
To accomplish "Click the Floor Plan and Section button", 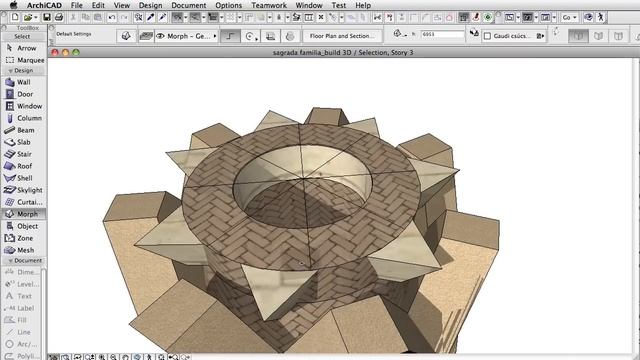I will pyautogui.click(x=342, y=36).
